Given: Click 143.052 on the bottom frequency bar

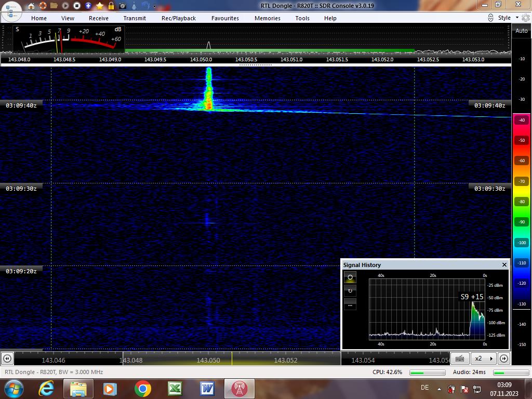Looking at the screenshot, I should pyautogui.click(x=286, y=361).
